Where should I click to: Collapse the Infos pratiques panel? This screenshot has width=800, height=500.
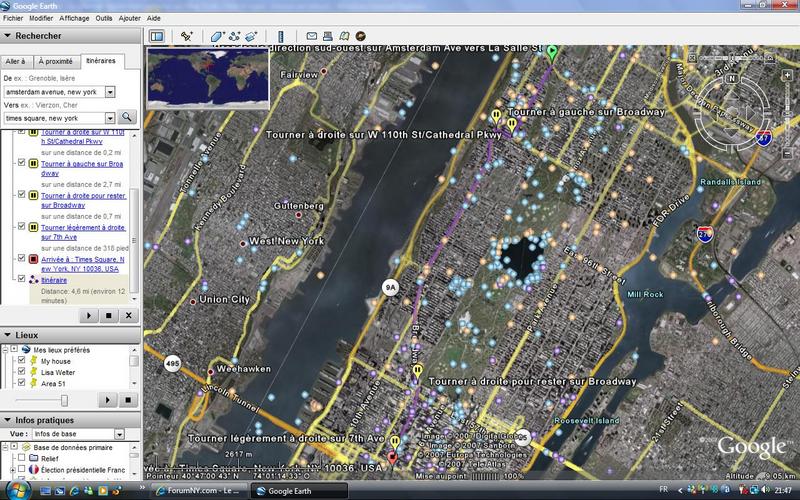8,420
